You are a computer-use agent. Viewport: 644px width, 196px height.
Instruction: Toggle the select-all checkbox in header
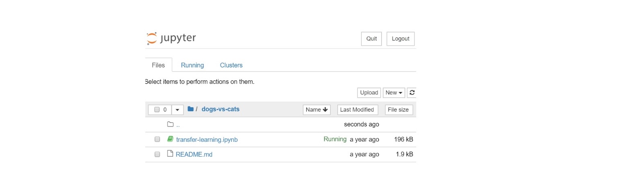point(157,110)
